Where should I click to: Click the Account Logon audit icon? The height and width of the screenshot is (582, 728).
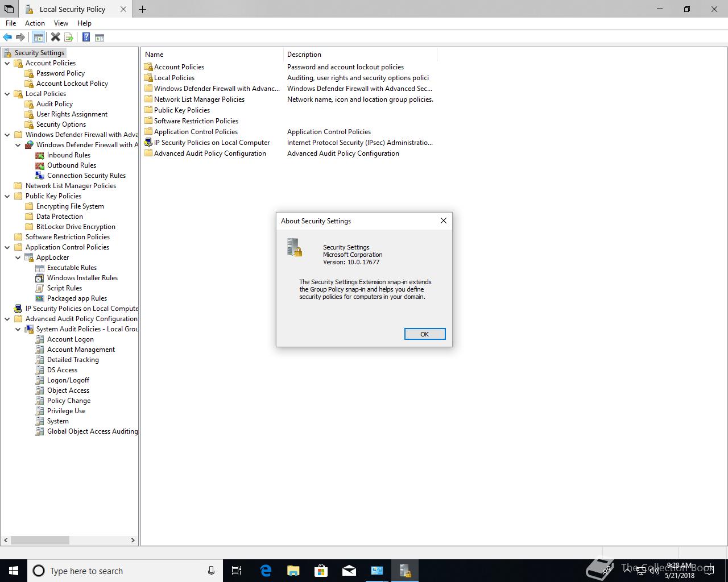pyautogui.click(x=40, y=339)
